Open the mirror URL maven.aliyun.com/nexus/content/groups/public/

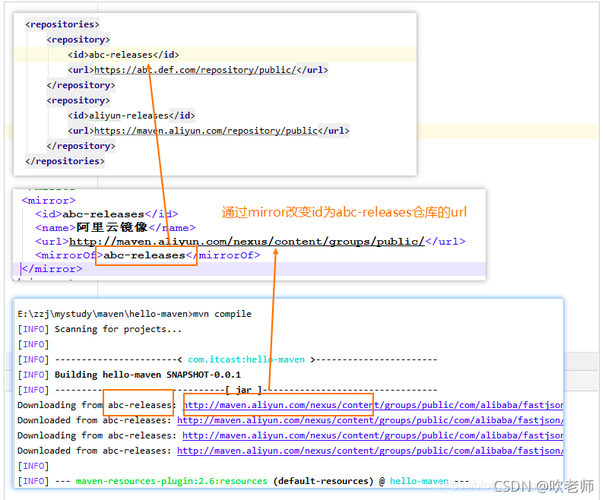click(247, 242)
